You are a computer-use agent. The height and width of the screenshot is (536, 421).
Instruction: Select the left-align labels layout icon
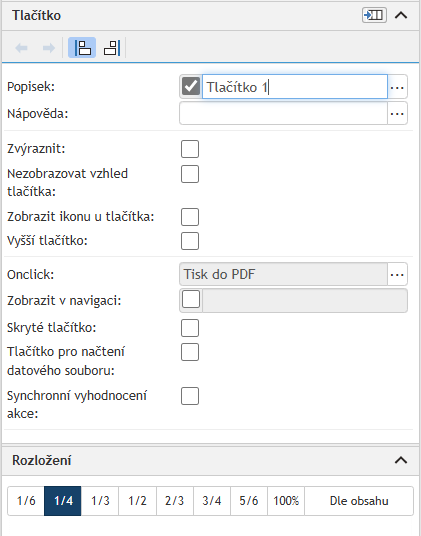tap(82, 48)
